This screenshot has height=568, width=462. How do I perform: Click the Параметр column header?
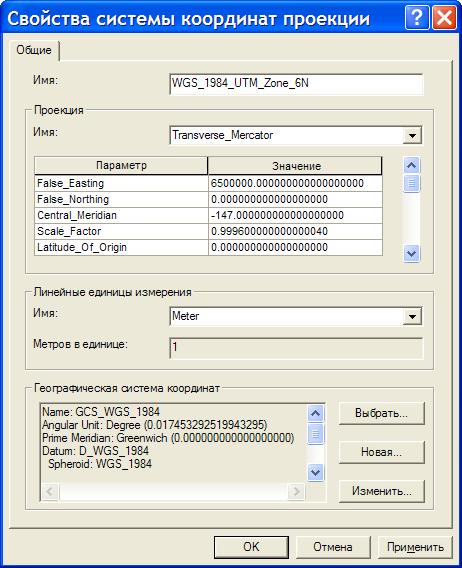tap(121, 166)
